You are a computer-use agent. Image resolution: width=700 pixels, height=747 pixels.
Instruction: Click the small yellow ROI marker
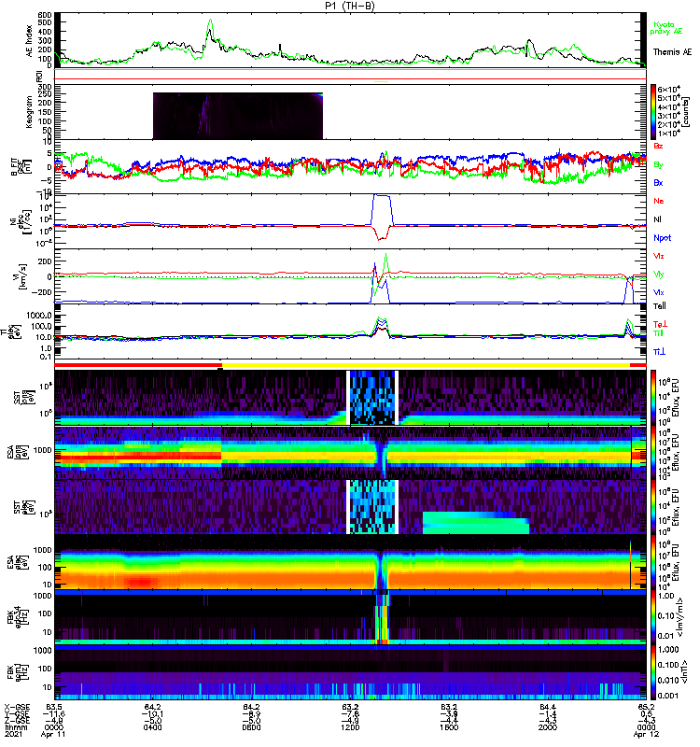(382, 82)
